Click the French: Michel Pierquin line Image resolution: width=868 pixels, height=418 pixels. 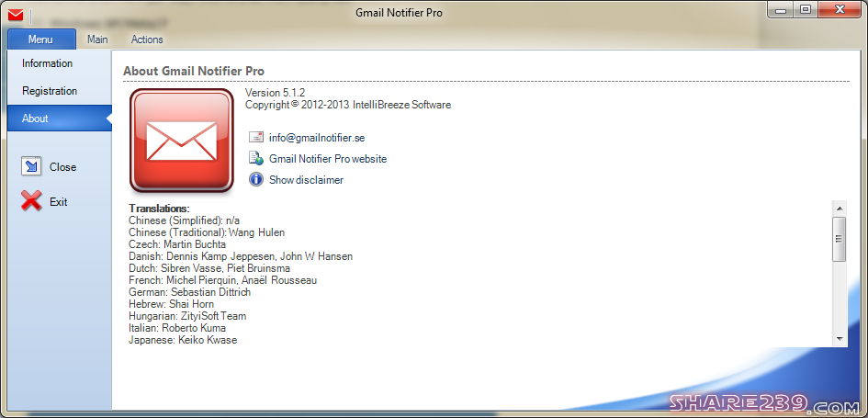click(222, 280)
